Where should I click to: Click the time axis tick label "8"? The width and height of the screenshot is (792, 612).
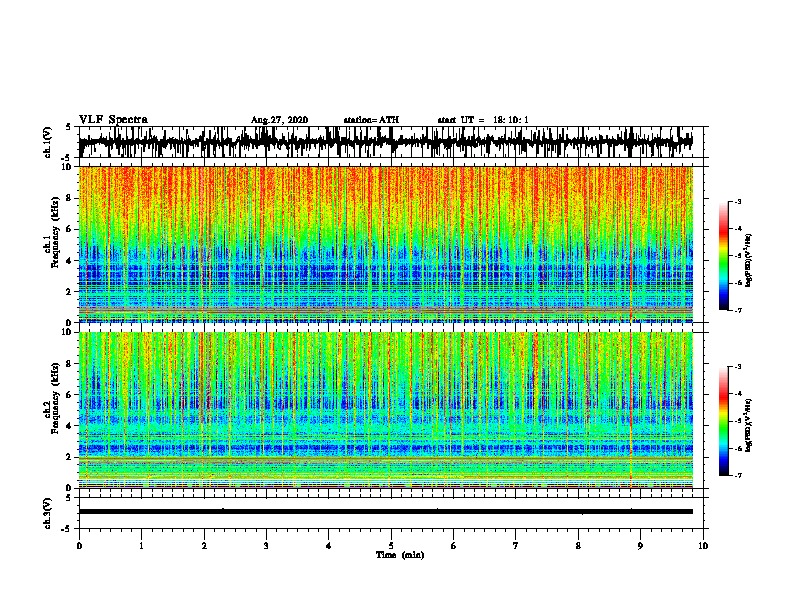(578, 546)
